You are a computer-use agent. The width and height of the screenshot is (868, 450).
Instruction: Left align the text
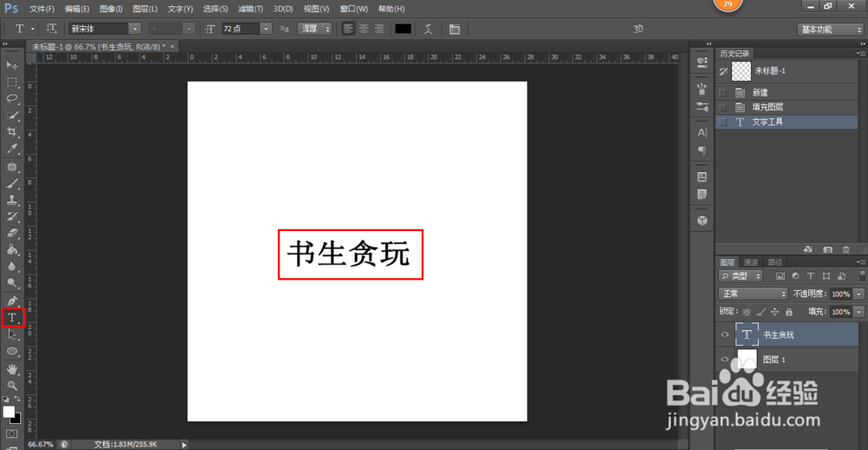point(348,29)
